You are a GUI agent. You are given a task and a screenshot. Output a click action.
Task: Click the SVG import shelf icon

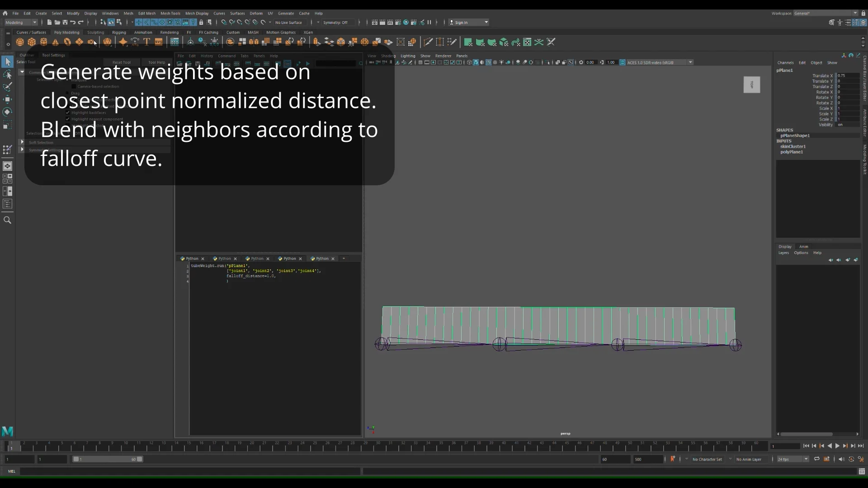click(x=159, y=42)
